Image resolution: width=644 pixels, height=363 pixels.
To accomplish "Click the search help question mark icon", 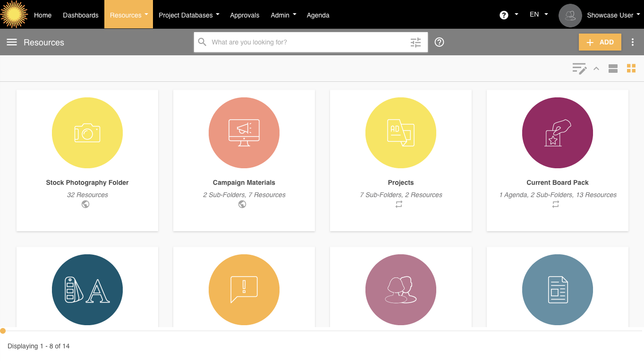I will [x=439, y=42].
